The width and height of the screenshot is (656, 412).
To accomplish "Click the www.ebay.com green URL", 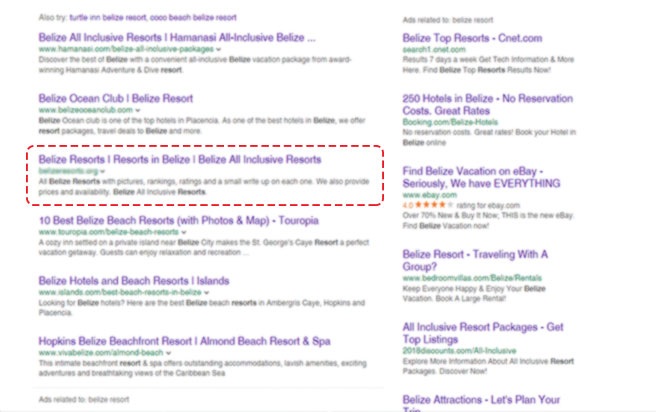I will 430,195.
